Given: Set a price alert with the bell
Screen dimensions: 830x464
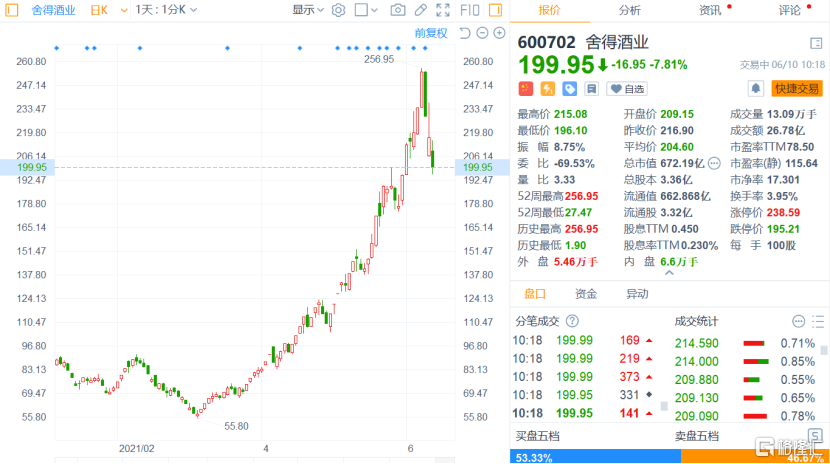Looking at the screenshot, I should 756,88.
